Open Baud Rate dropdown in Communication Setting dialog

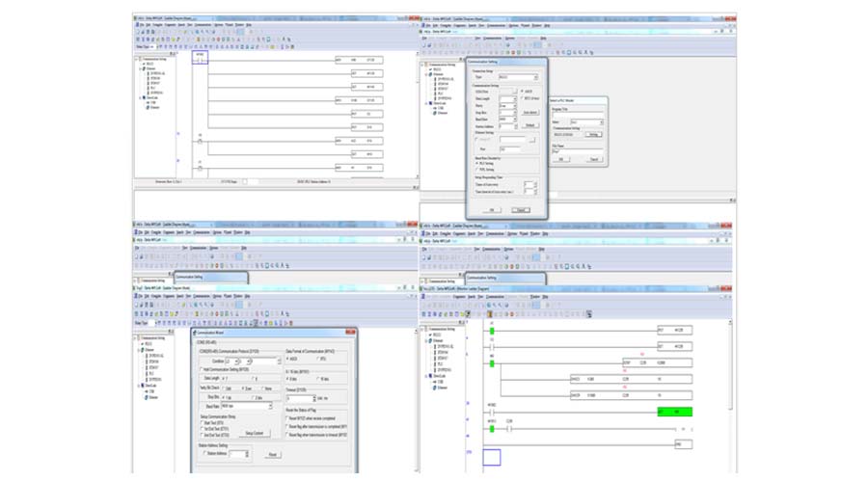(507, 119)
